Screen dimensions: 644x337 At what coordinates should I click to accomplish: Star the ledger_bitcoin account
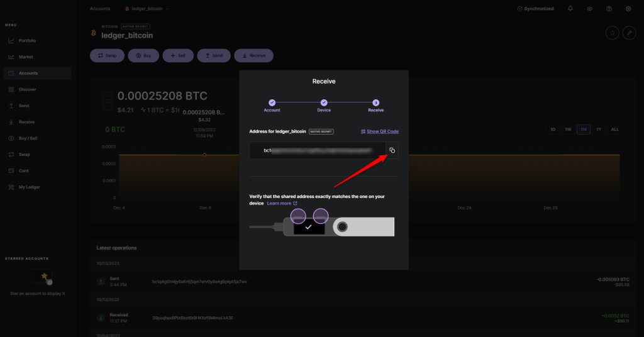612,33
